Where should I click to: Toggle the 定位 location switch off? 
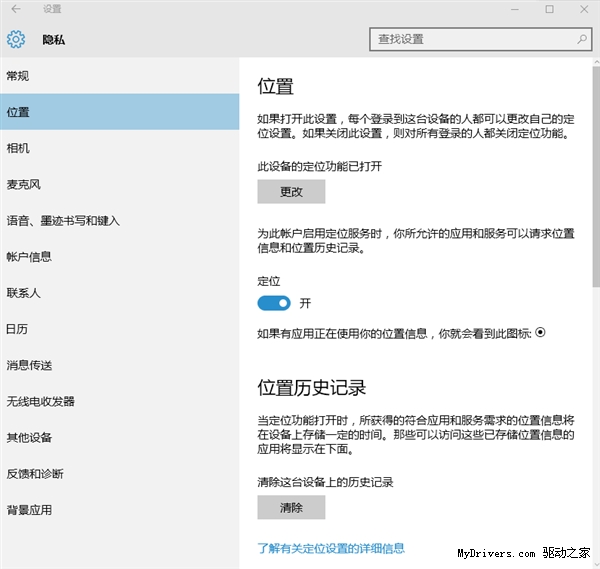coord(273,302)
